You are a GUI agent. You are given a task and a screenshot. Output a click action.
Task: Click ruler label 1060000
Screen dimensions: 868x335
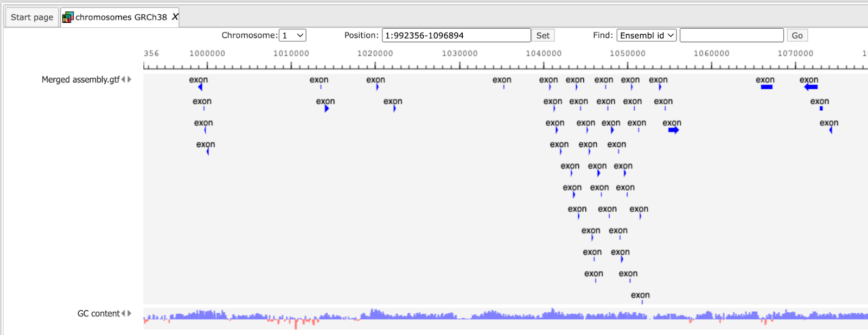(711, 53)
